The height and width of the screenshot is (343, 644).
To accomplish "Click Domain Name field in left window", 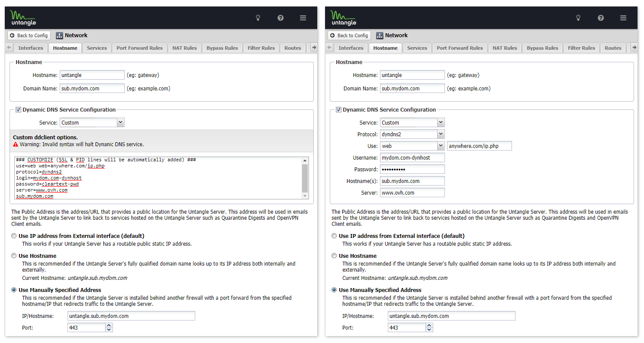I will coord(92,89).
